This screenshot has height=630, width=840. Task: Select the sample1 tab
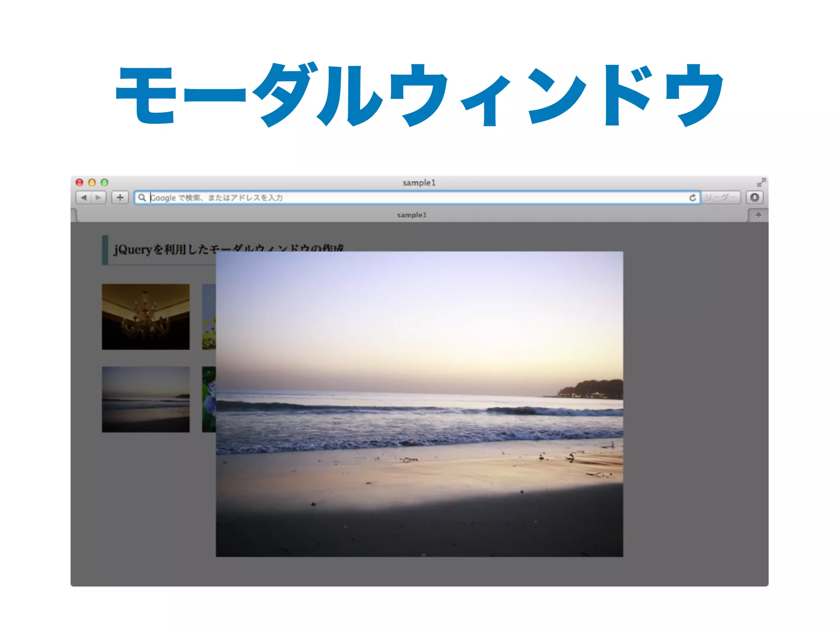coord(412,215)
